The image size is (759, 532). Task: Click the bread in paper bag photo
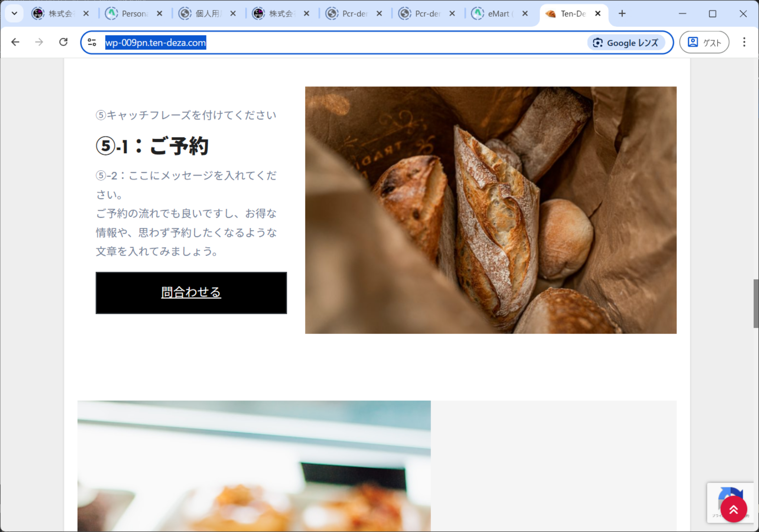coord(491,210)
